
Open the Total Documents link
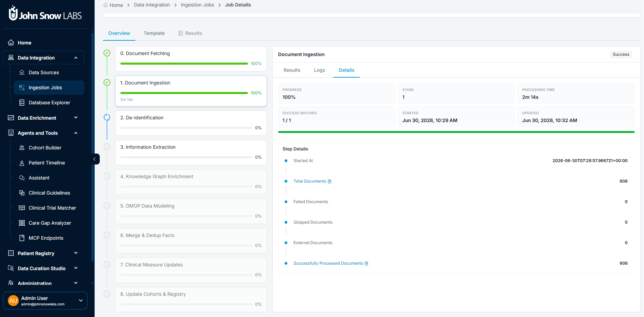pos(310,181)
